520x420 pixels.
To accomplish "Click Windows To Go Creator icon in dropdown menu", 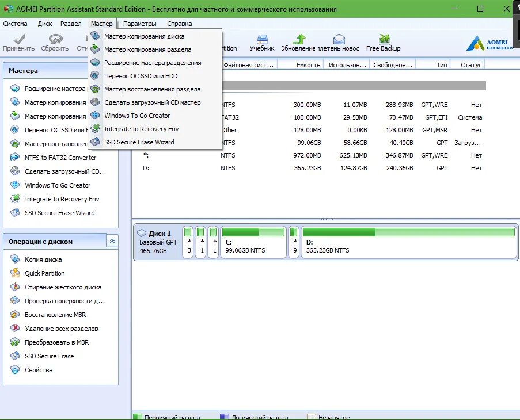I will tap(95, 115).
